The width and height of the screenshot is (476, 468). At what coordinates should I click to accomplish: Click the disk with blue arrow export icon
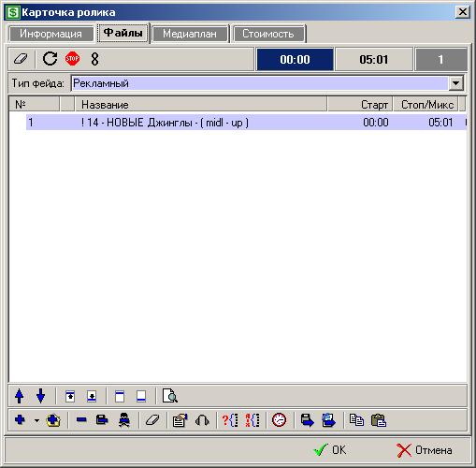pyautogui.click(x=307, y=420)
